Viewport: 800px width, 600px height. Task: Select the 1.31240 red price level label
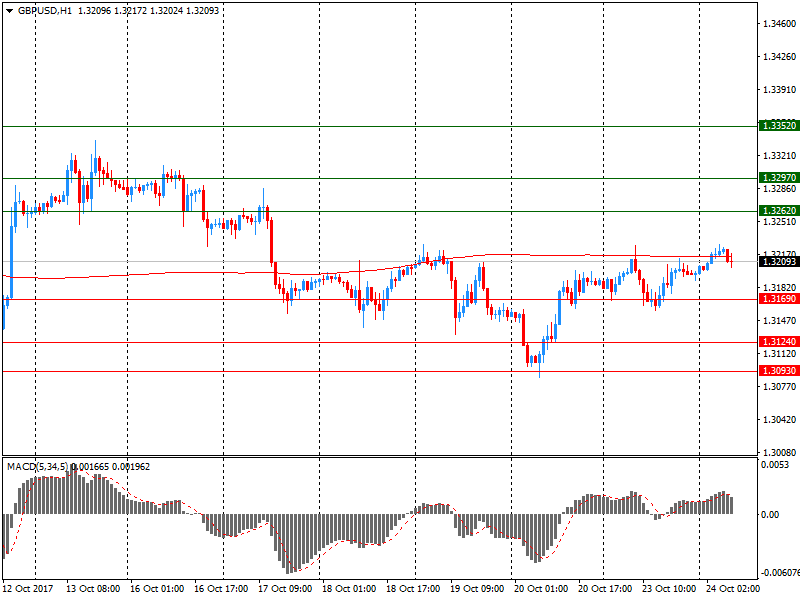pyautogui.click(x=778, y=341)
